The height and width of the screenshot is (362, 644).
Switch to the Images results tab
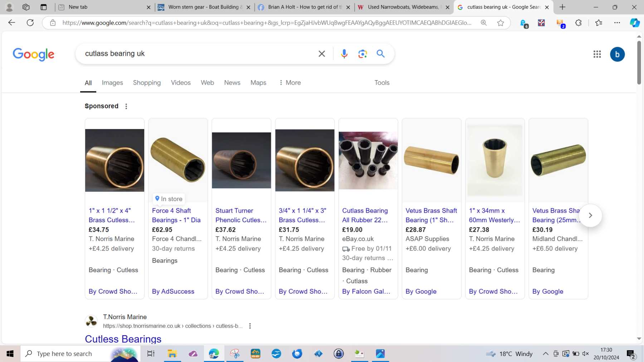point(112,83)
